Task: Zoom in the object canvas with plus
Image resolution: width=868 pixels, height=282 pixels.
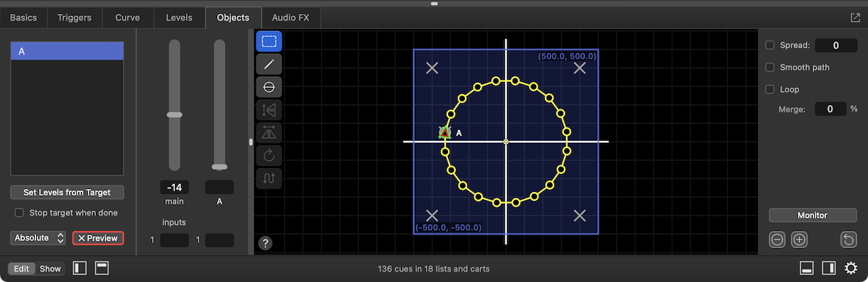Action: coord(799,240)
